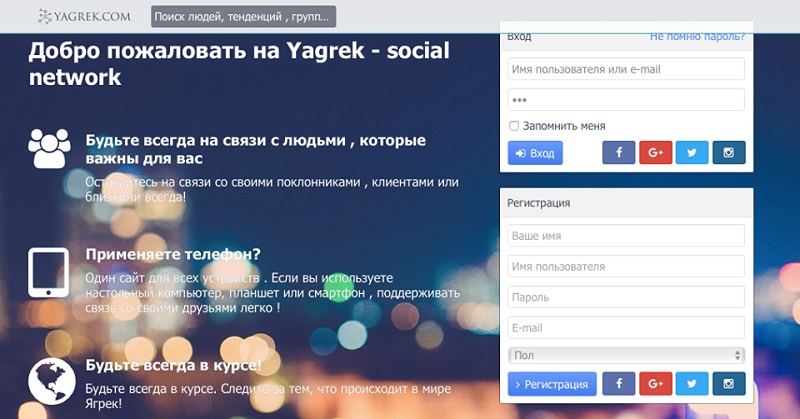The height and width of the screenshot is (419, 800).
Task: Click Instagram icon in login panel
Action: (729, 153)
